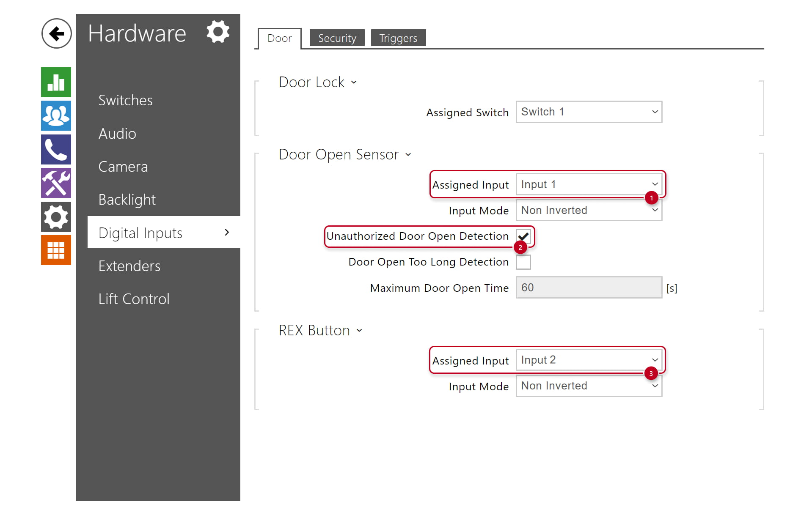
Task: Click the Maximum Door Open Time label
Action: tap(439, 288)
